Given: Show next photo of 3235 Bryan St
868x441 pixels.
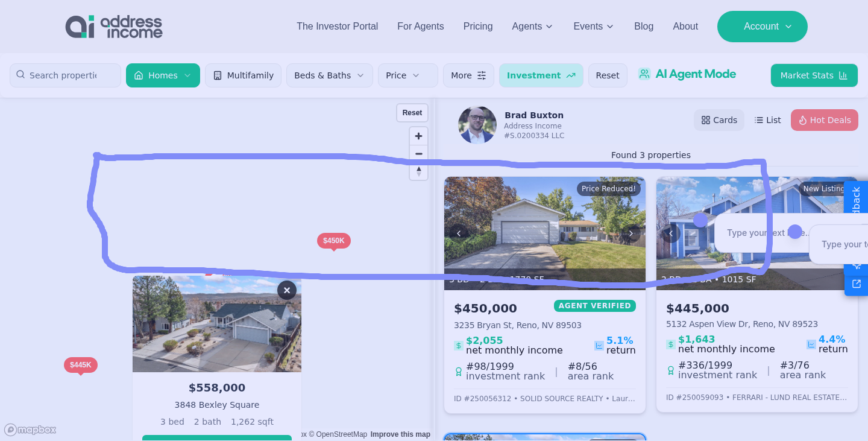Looking at the screenshot, I should coord(631,233).
